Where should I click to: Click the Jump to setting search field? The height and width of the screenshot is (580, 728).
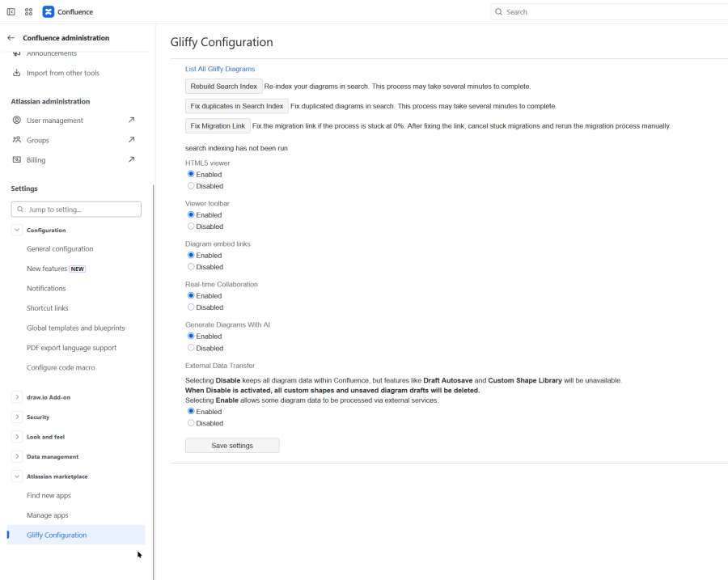pos(77,210)
